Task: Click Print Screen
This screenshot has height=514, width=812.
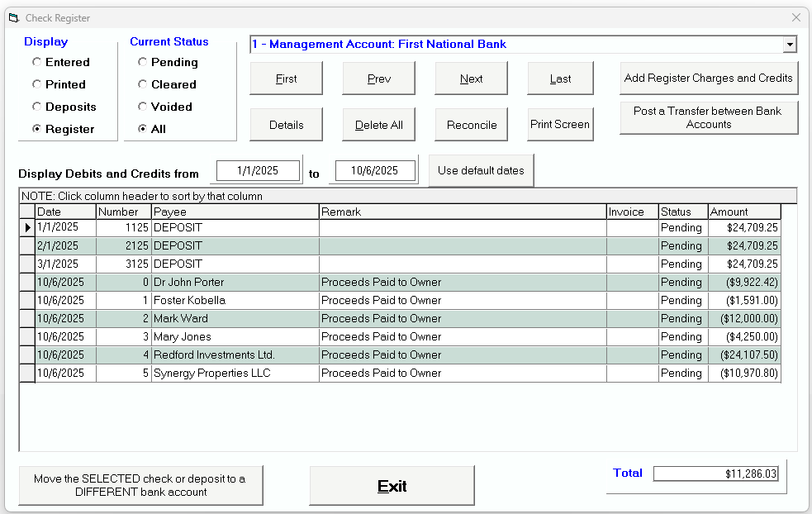Action: [x=560, y=124]
